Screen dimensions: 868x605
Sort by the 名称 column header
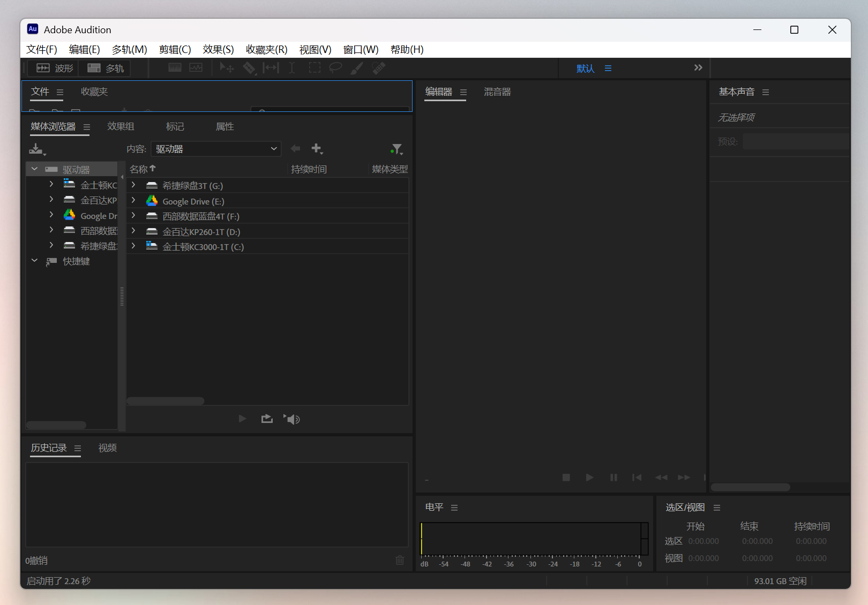(143, 169)
